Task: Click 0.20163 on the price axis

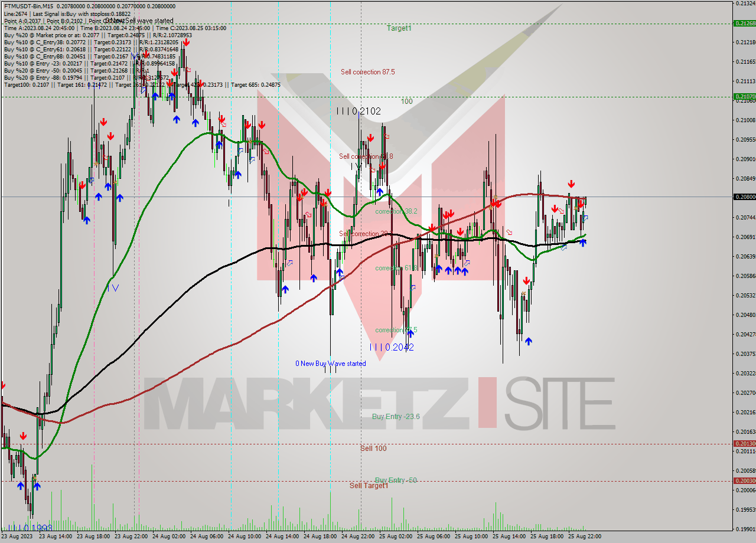Action: 746,432
